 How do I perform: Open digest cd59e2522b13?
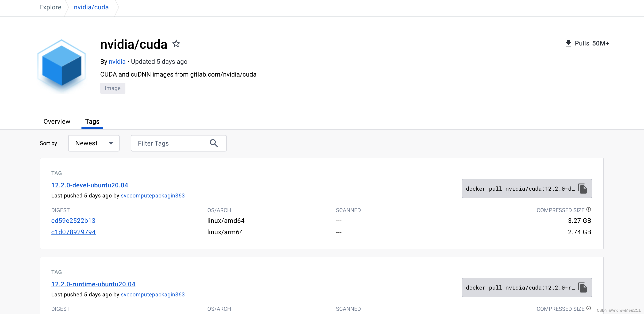coord(73,221)
